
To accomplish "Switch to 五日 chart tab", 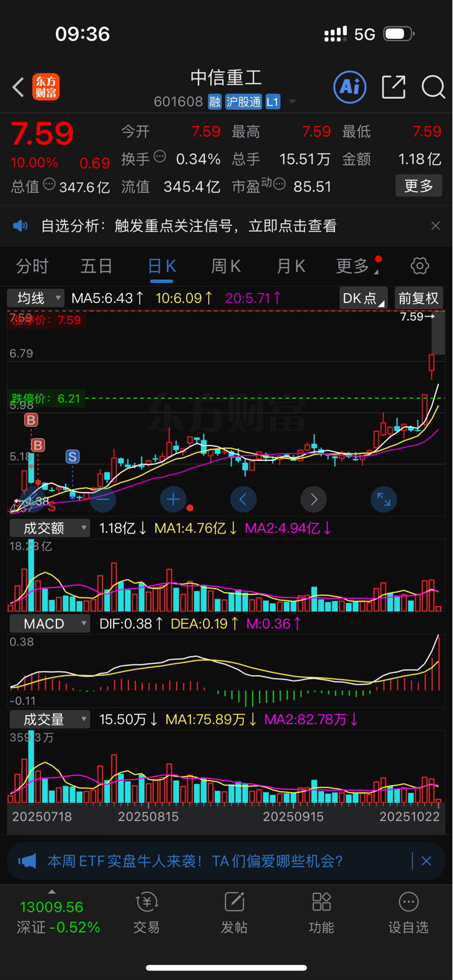I will (96, 267).
